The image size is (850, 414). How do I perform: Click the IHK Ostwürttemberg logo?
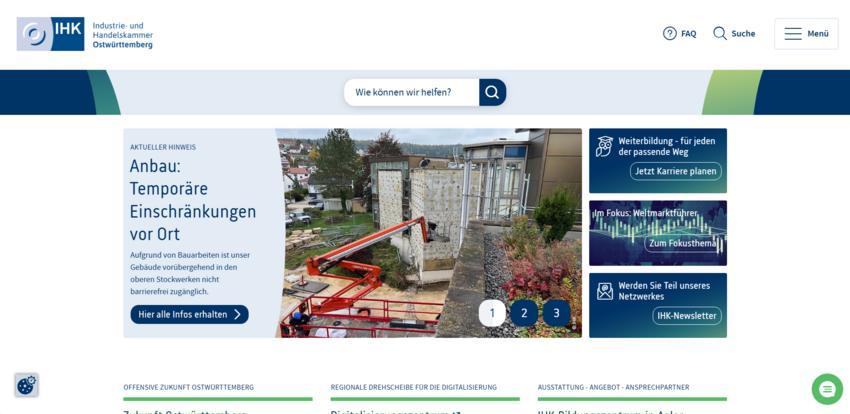[85, 34]
